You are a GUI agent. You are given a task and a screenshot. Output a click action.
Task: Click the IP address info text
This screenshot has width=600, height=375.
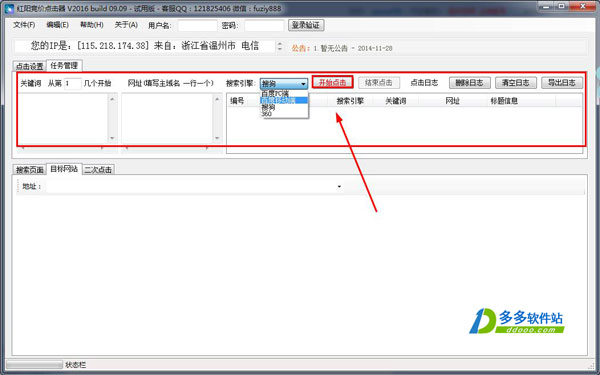tap(145, 46)
